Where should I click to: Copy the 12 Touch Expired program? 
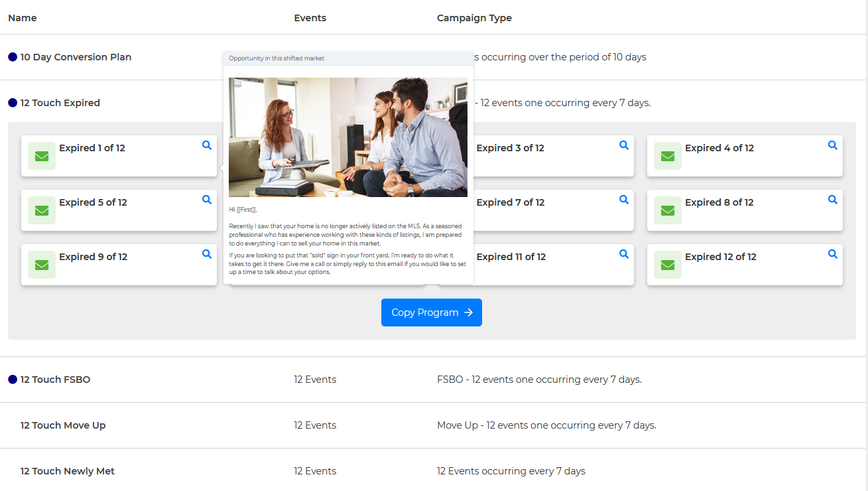point(432,313)
